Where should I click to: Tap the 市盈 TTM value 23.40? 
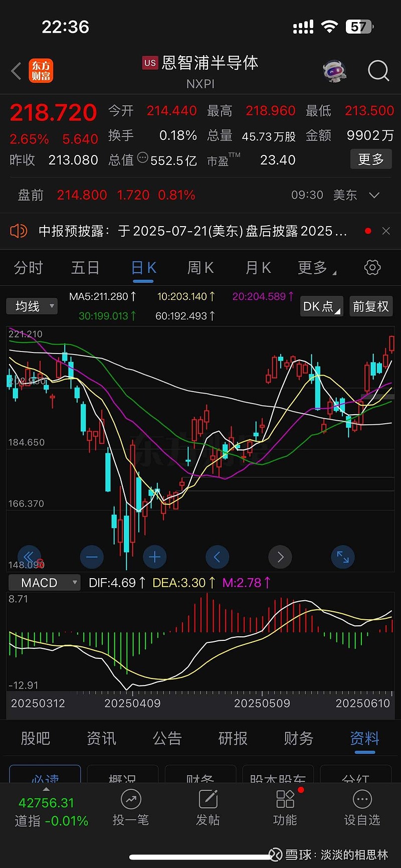pyautogui.click(x=278, y=160)
